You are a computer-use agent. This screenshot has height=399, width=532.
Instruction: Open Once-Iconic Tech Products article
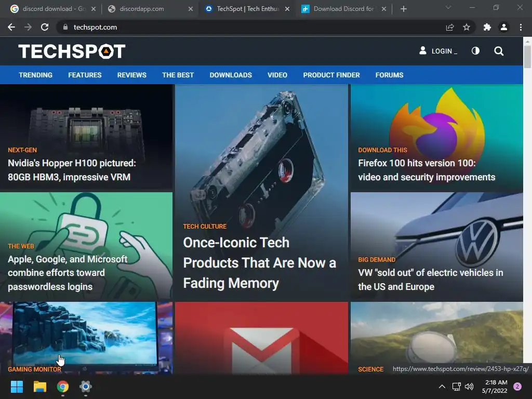click(260, 263)
